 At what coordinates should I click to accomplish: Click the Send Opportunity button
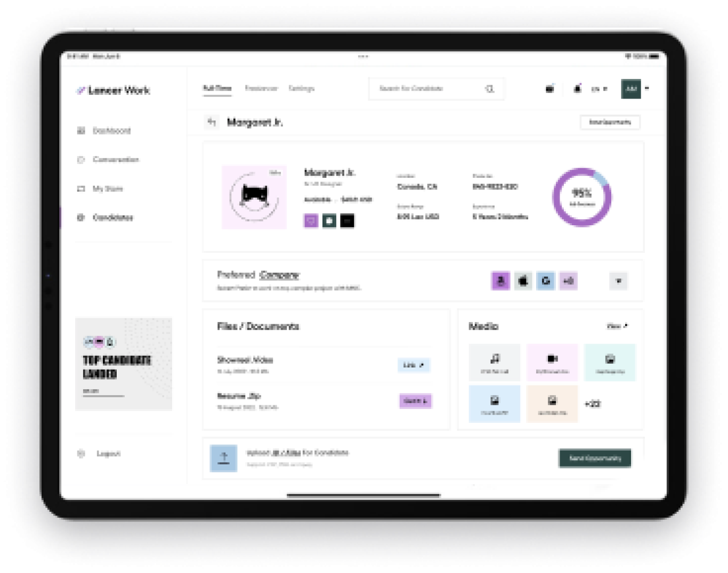[595, 458]
